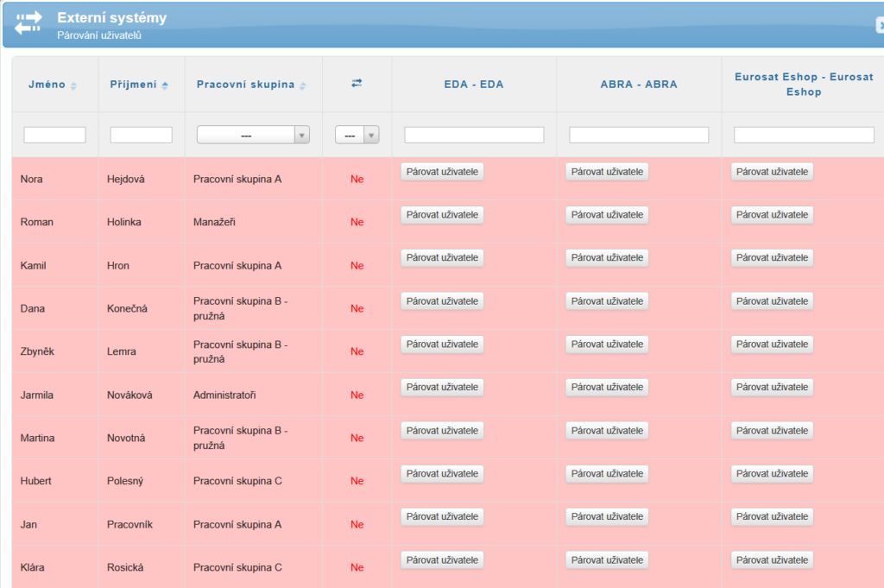The image size is (884, 588).
Task: Pair Hubert Polesný in Eurosat Eshop column
Action: tap(773, 473)
